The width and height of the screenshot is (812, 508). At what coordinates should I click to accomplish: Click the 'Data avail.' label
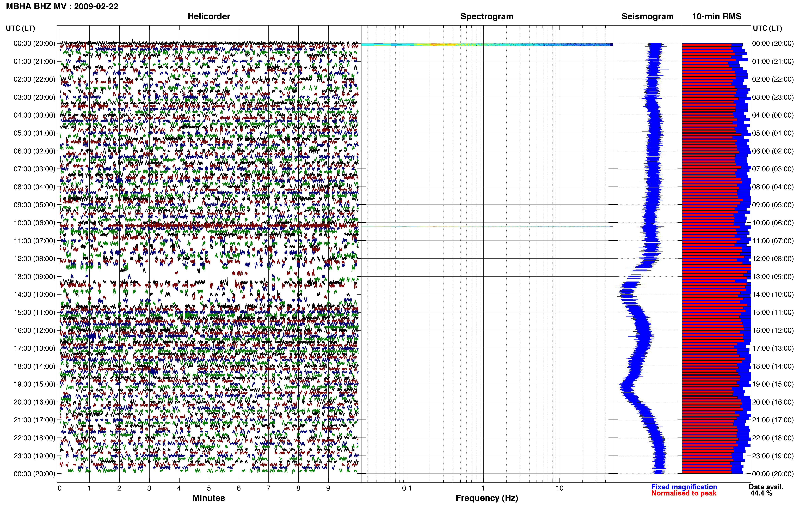766,487
